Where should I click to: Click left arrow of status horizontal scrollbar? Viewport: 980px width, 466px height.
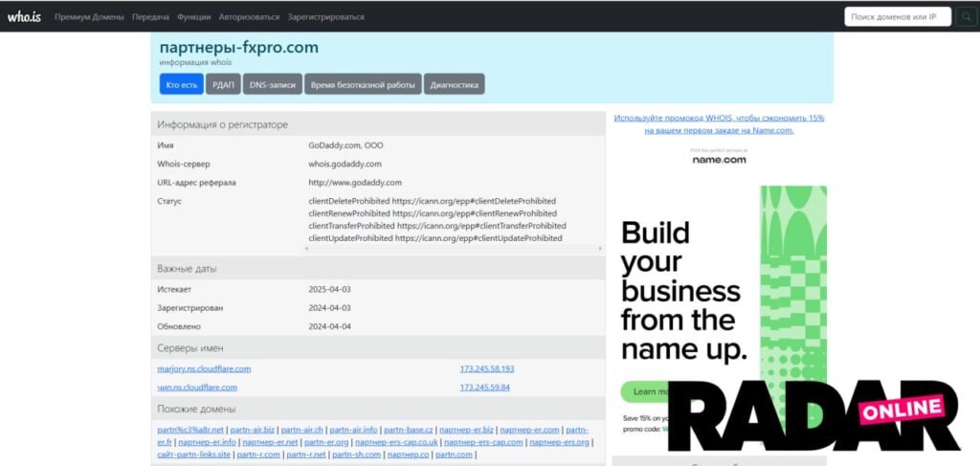[305, 248]
